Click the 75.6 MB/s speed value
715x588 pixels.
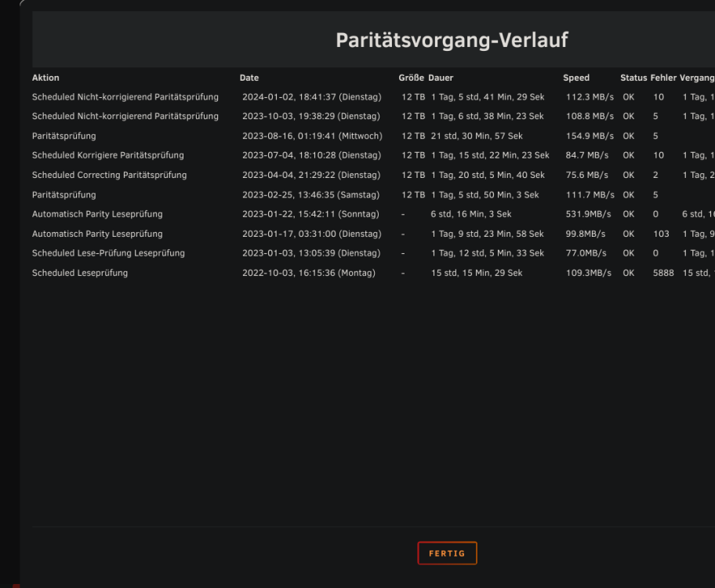tap(587, 175)
